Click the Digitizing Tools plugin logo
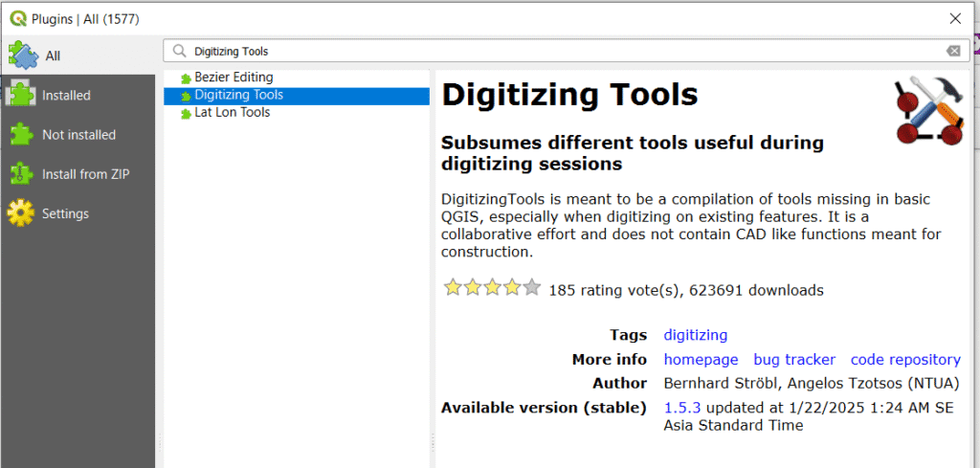This screenshot has width=980, height=468. 929,111
